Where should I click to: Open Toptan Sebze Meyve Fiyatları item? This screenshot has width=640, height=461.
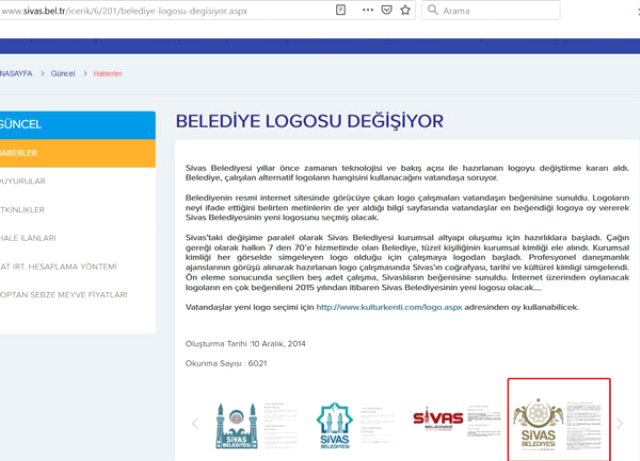pos(64,295)
